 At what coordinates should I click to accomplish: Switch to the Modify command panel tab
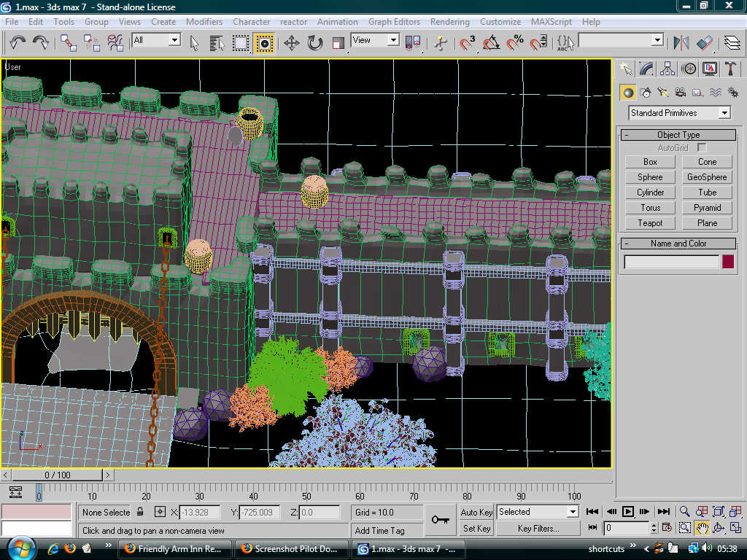646,69
